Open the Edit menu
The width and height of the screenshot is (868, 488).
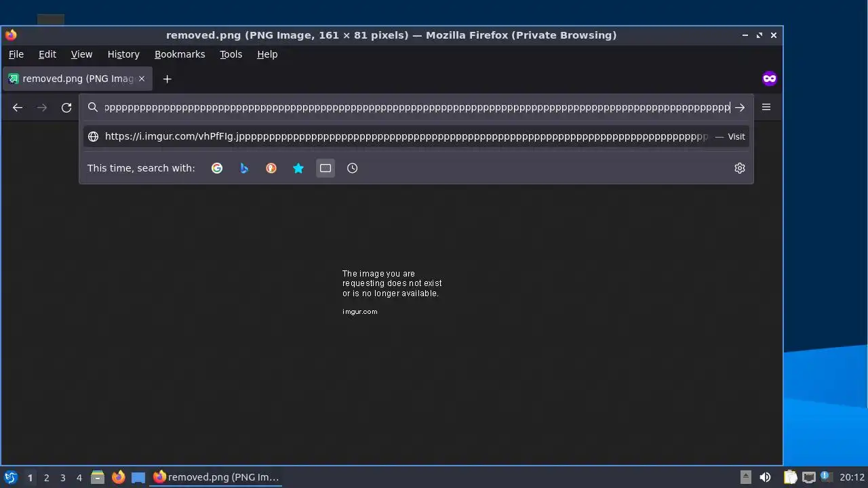[47, 54]
